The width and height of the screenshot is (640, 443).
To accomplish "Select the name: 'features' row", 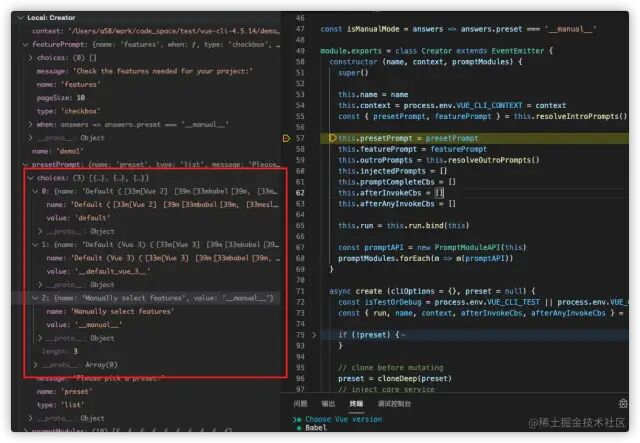I will [68, 85].
